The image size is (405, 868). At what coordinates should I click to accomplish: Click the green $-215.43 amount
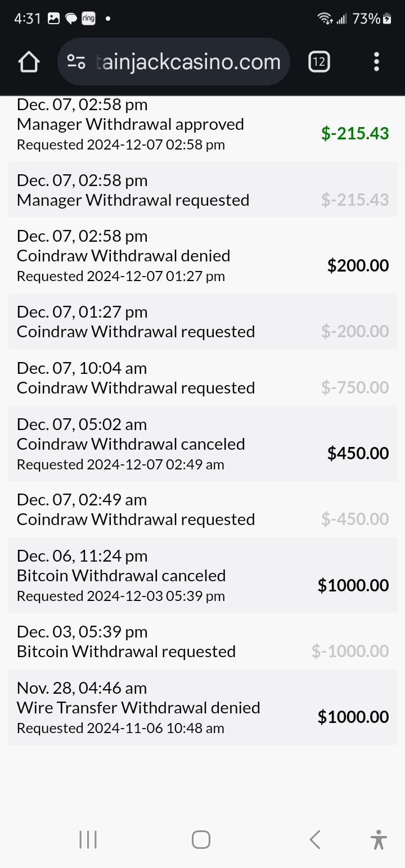(355, 133)
